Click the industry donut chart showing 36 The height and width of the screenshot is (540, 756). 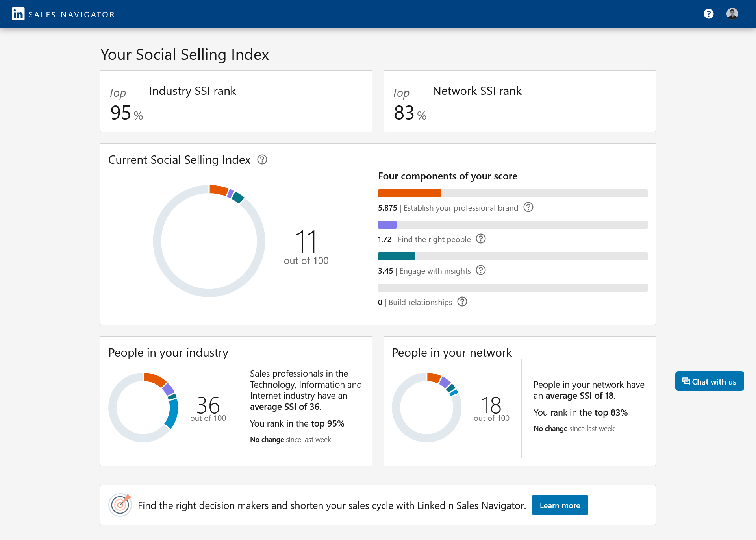143,407
